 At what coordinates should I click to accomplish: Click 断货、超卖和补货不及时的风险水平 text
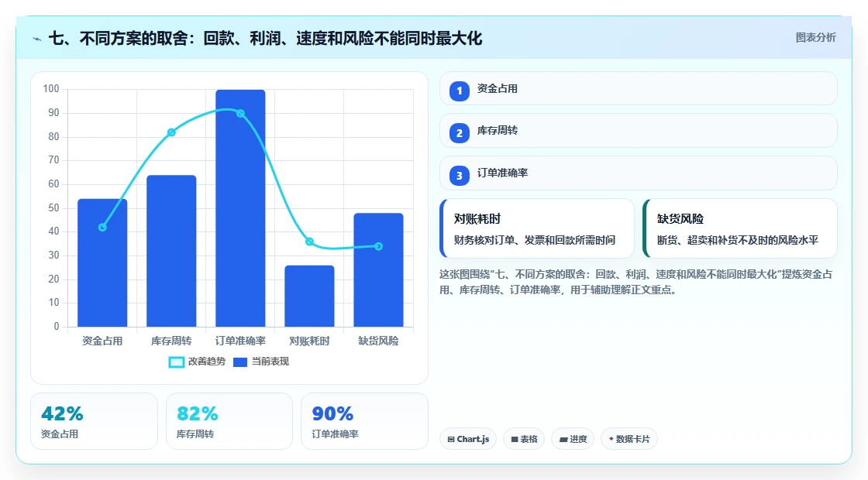[738, 240]
